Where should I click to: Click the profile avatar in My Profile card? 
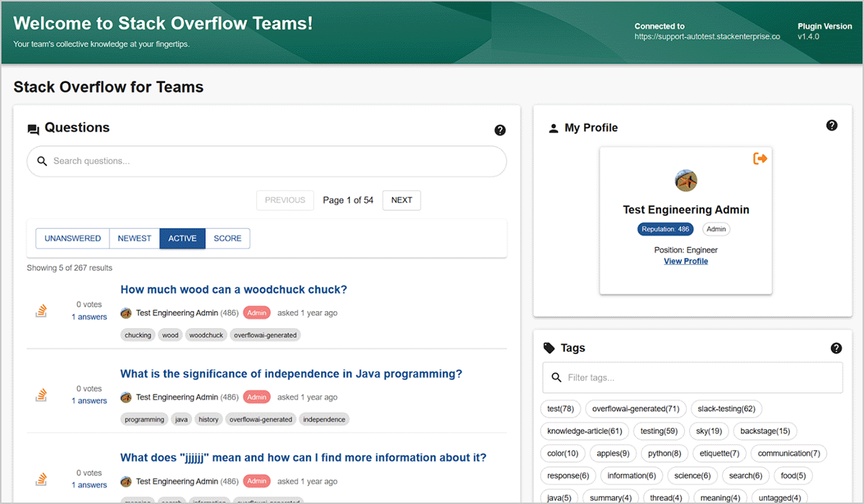click(x=685, y=181)
